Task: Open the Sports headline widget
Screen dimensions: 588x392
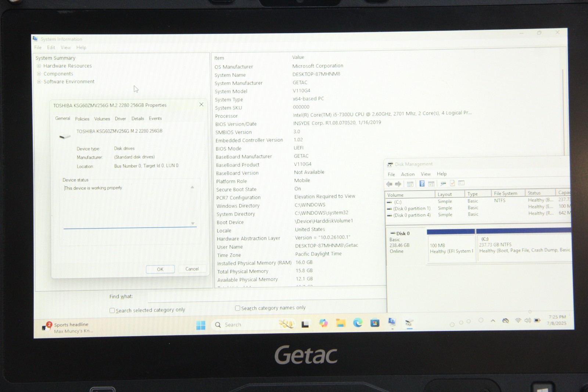Action: coord(68,328)
